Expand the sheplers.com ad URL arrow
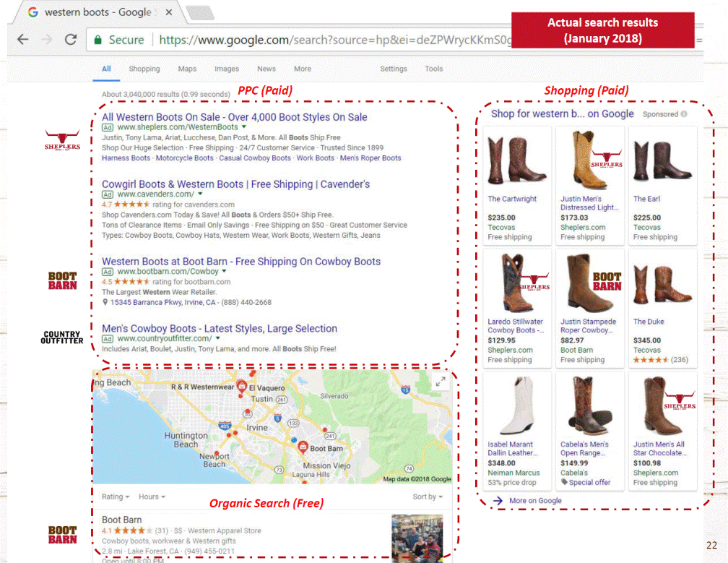 pos(244,127)
